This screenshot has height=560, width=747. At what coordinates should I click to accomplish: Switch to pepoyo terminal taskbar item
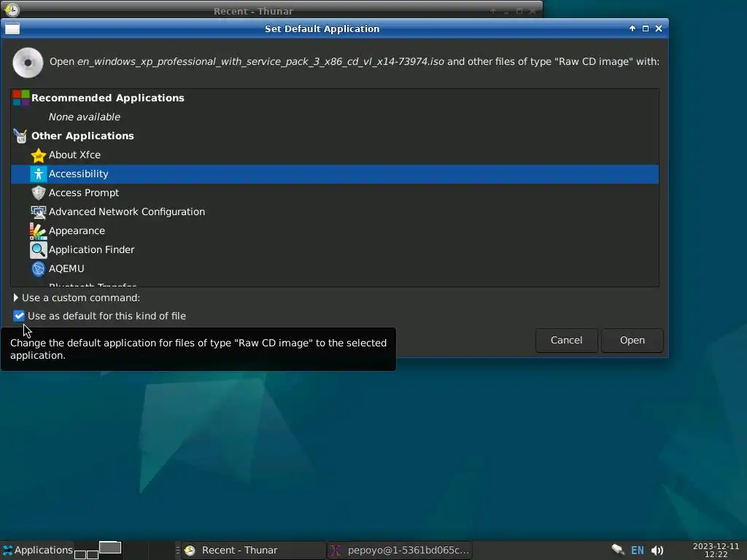pyautogui.click(x=399, y=551)
